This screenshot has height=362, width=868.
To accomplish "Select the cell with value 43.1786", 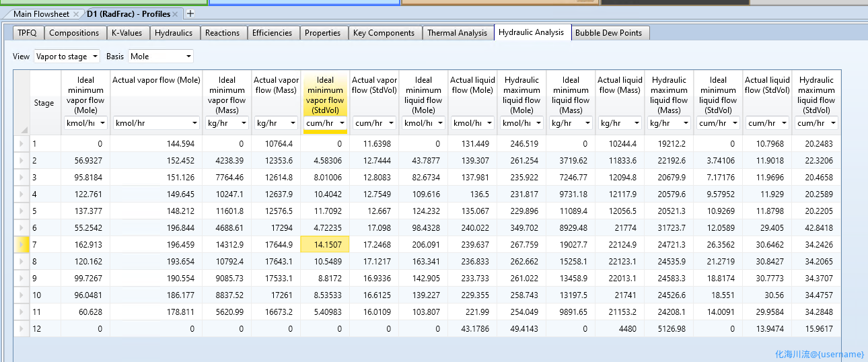I will [x=472, y=328].
